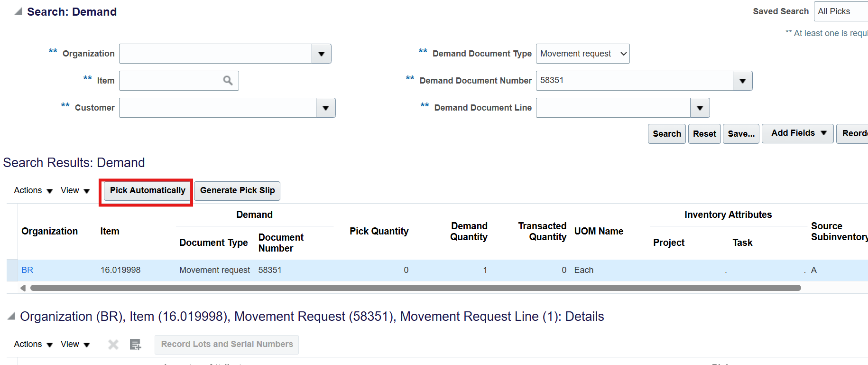The image size is (868, 365).
Task: Open the Add Fields dropdown button
Action: [x=797, y=133]
